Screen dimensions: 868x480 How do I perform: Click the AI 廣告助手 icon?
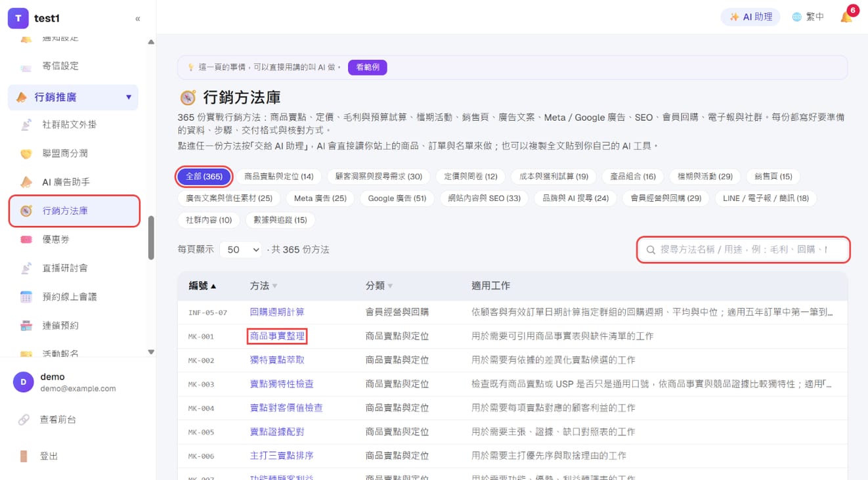coord(26,182)
